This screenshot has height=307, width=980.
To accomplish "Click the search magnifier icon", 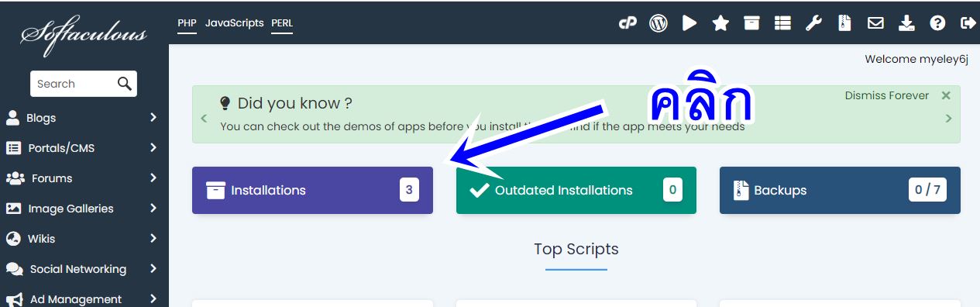I will (x=124, y=84).
